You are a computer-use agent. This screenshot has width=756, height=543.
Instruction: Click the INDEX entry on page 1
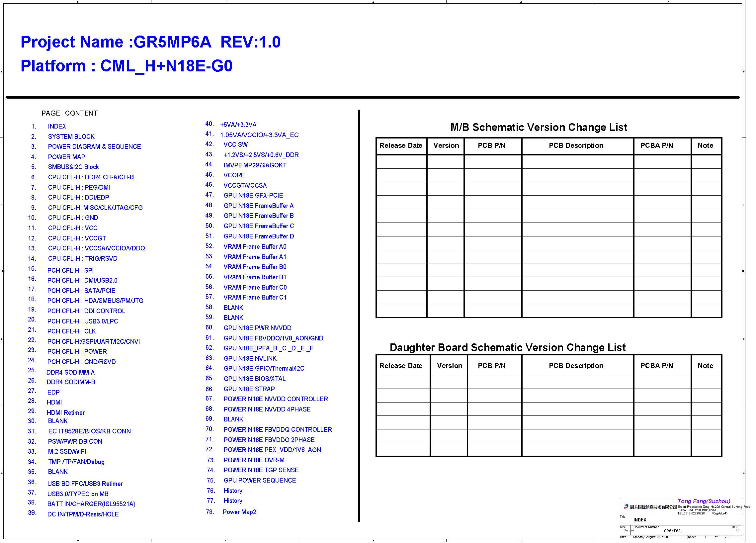point(57,127)
